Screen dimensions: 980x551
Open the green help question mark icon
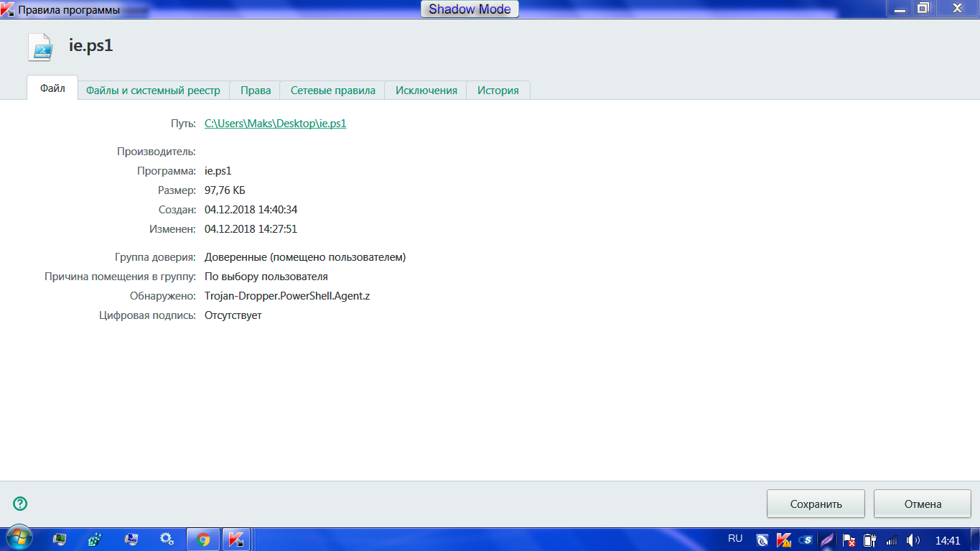tap(20, 504)
